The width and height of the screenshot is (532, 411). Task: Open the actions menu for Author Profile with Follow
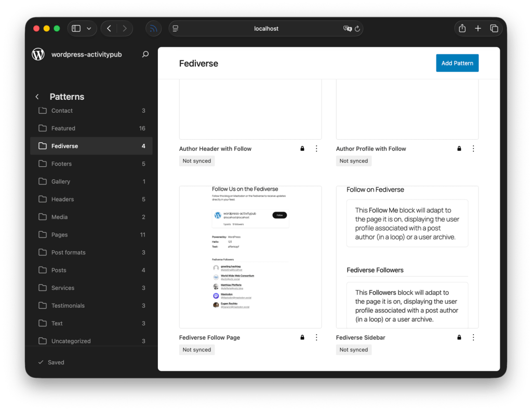pyautogui.click(x=473, y=148)
